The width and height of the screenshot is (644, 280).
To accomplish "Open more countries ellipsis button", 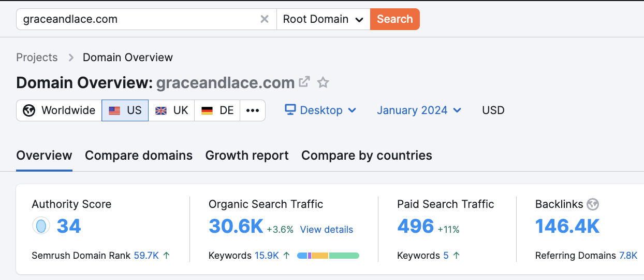I will (x=252, y=110).
